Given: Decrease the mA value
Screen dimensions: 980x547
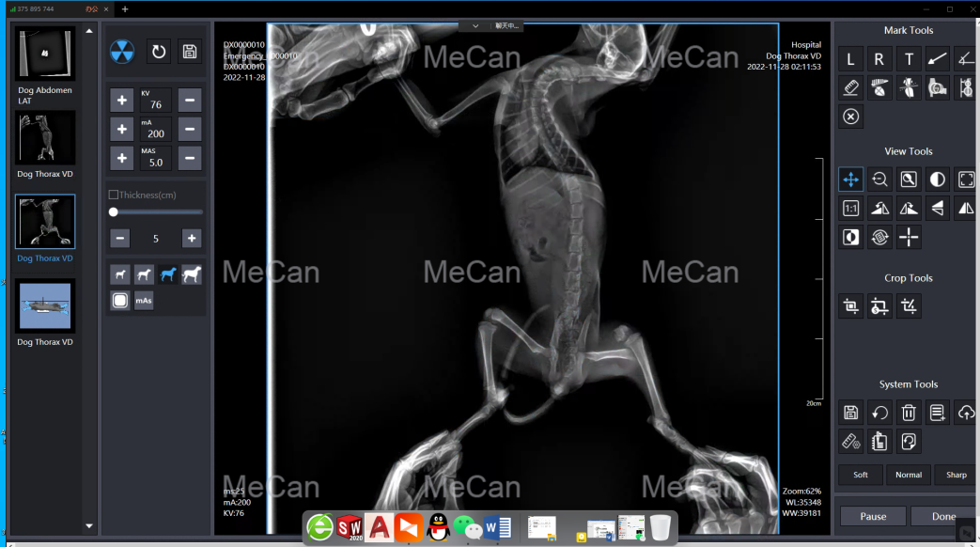Looking at the screenshot, I should pyautogui.click(x=190, y=130).
